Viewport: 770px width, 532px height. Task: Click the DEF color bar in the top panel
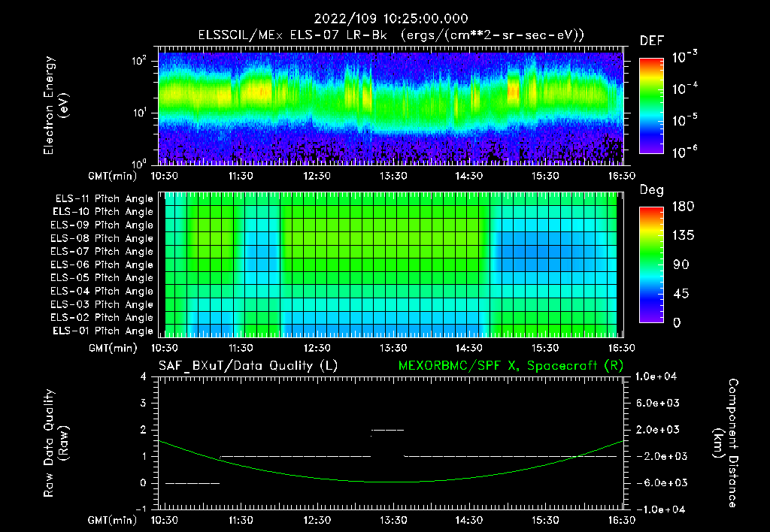[x=651, y=105]
